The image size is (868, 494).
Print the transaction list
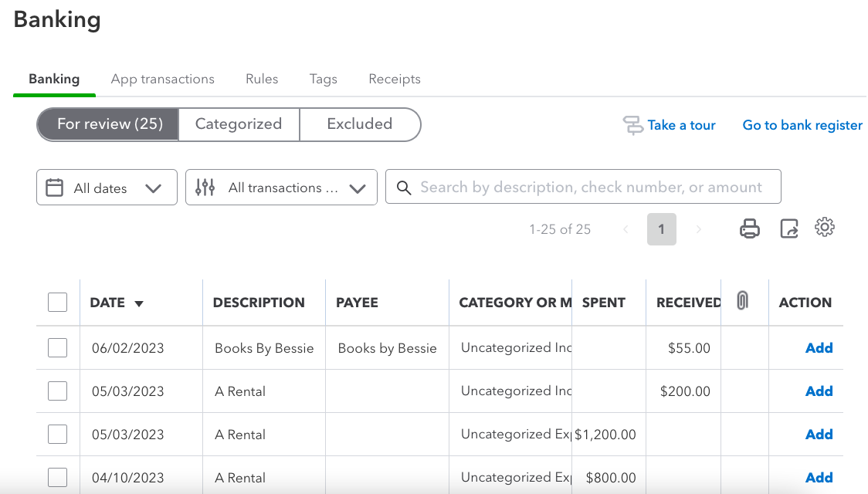tap(749, 228)
